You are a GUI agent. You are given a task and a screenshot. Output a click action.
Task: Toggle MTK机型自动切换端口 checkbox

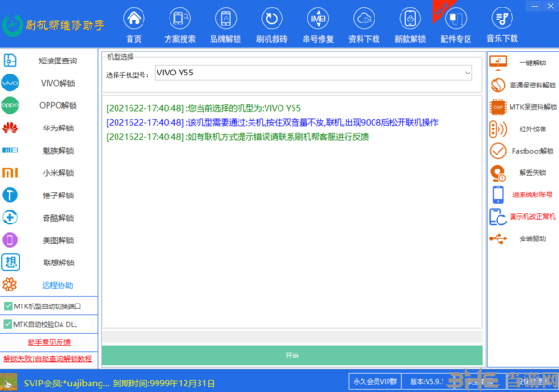click(x=7, y=306)
